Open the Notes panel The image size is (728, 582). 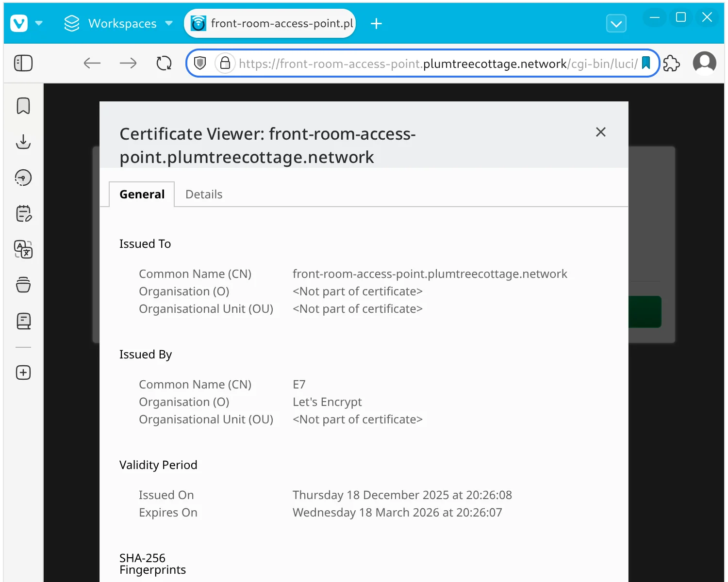[23, 213]
